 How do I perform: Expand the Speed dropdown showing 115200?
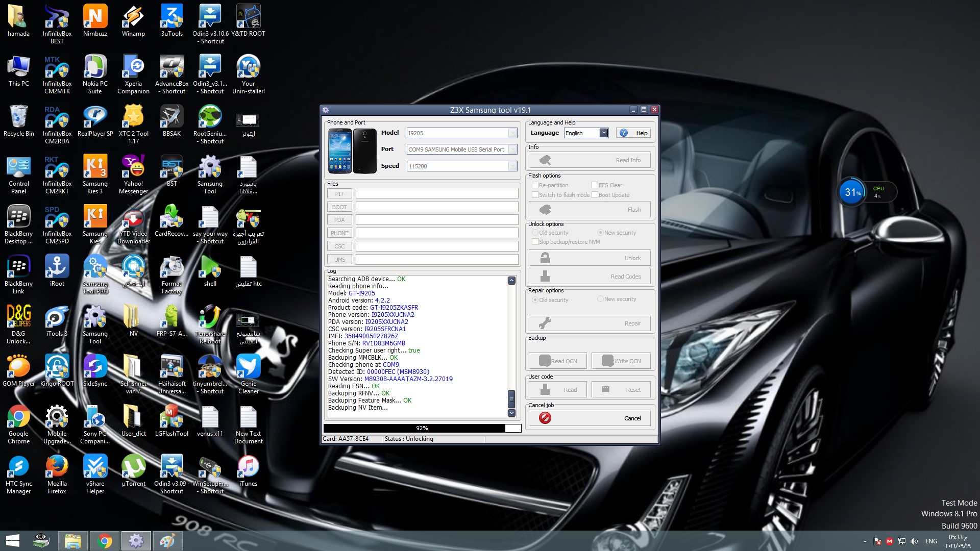pos(512,166)
